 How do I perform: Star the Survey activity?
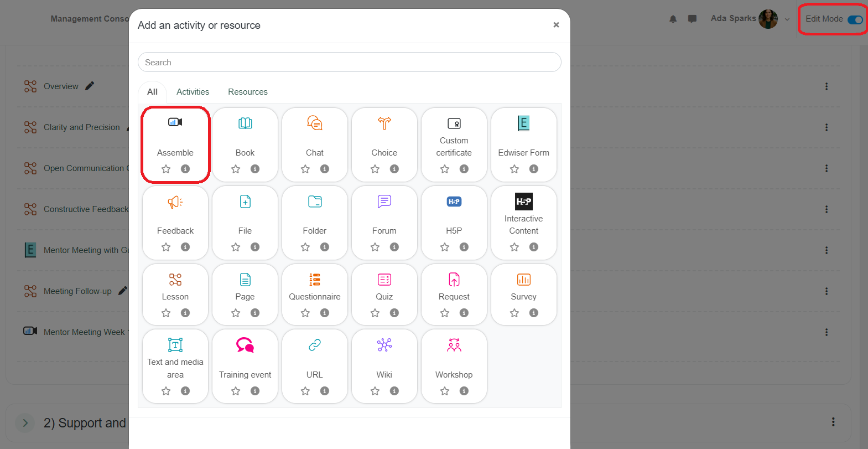(514, 313)
